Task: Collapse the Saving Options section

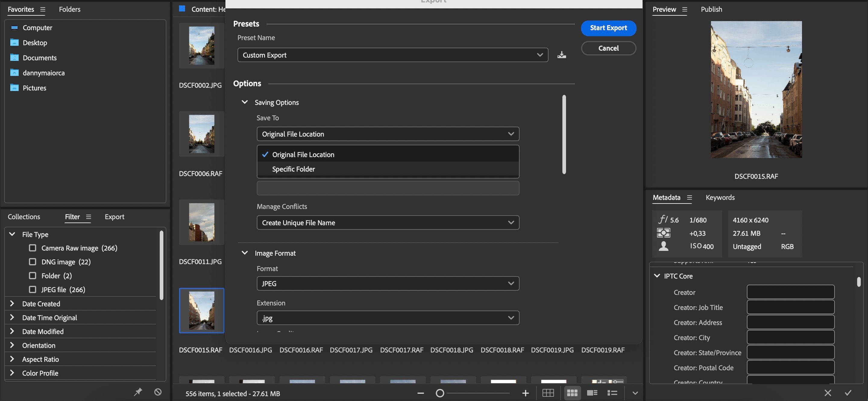Action: [245, 102]
